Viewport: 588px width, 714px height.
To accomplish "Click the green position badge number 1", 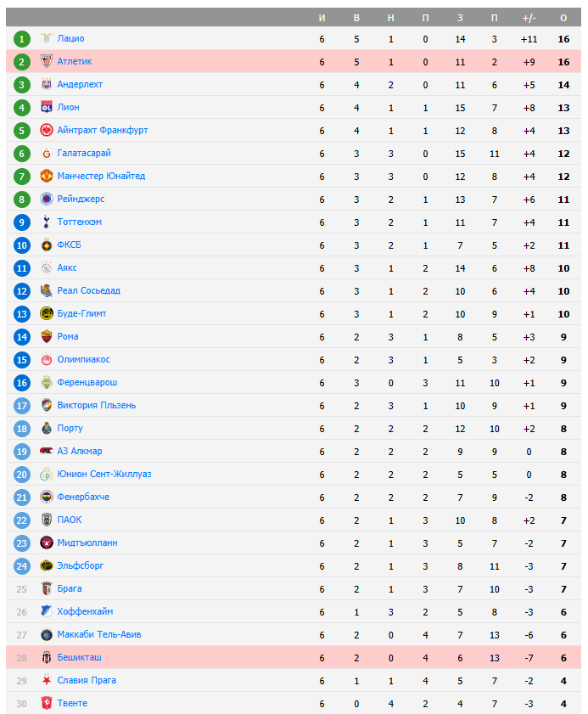I will click(22, 38).
